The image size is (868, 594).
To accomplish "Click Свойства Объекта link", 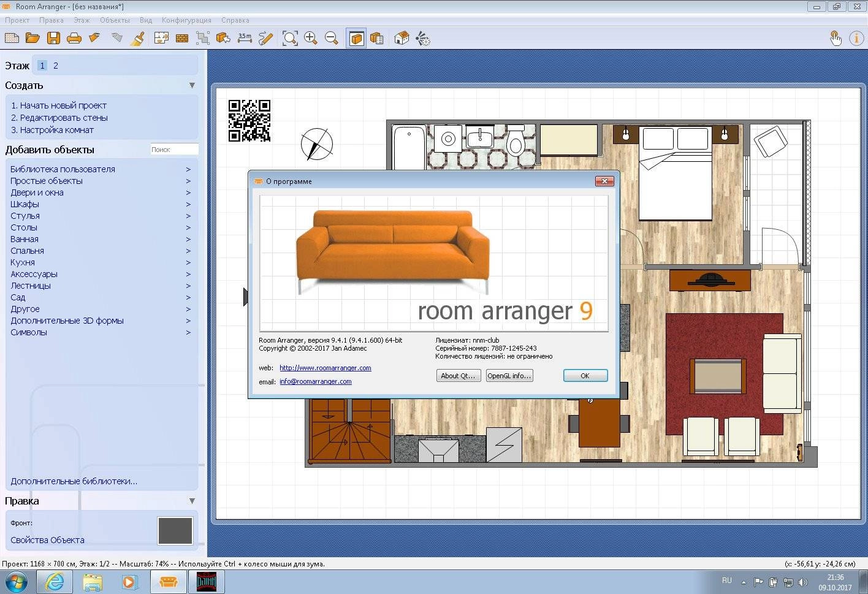I will (x=47, y=540).
